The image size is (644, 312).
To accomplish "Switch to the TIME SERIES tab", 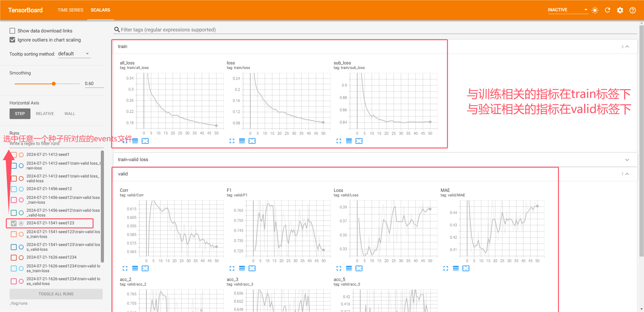I will [x=70, y=10].
